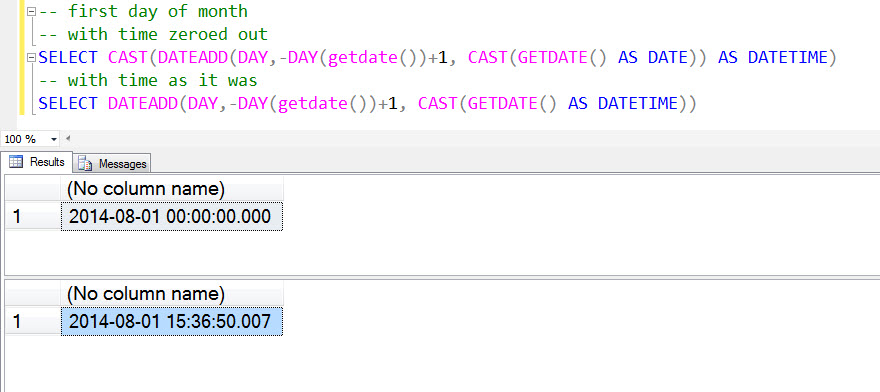Open the Messages tab
This screenshot has height=392, width=880.
pyautogui.click(x=112, y=163)
